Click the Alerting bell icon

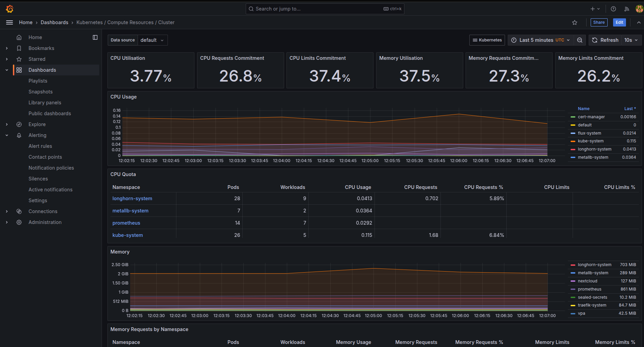point(19,135)
